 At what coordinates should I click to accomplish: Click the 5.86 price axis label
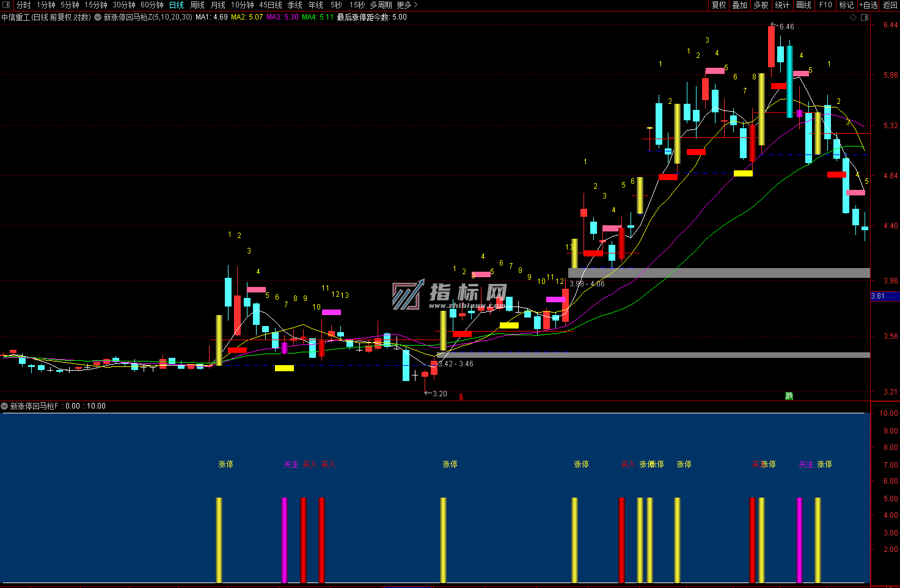coord(890,76)
